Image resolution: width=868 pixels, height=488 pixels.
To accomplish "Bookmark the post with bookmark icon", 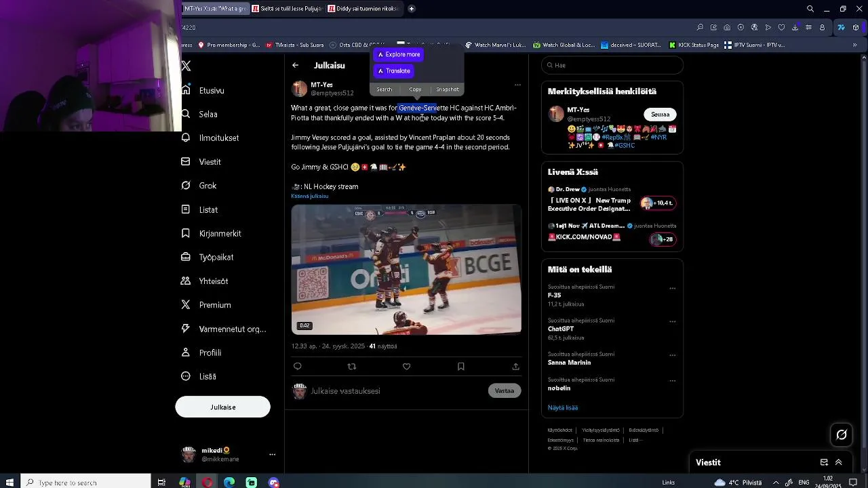I will click(460, 367).
